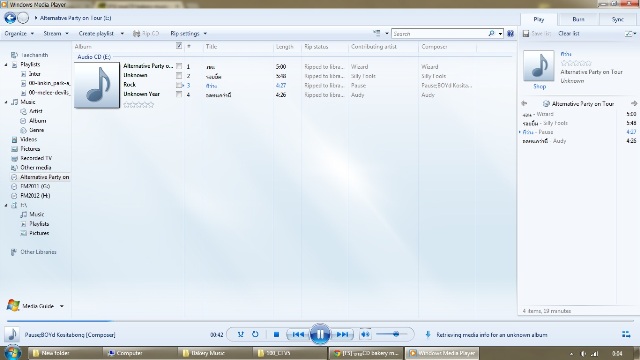Sort by the Title column header
Screen dimensions: 640x360
pyautogui.click(x=211, y=47)
